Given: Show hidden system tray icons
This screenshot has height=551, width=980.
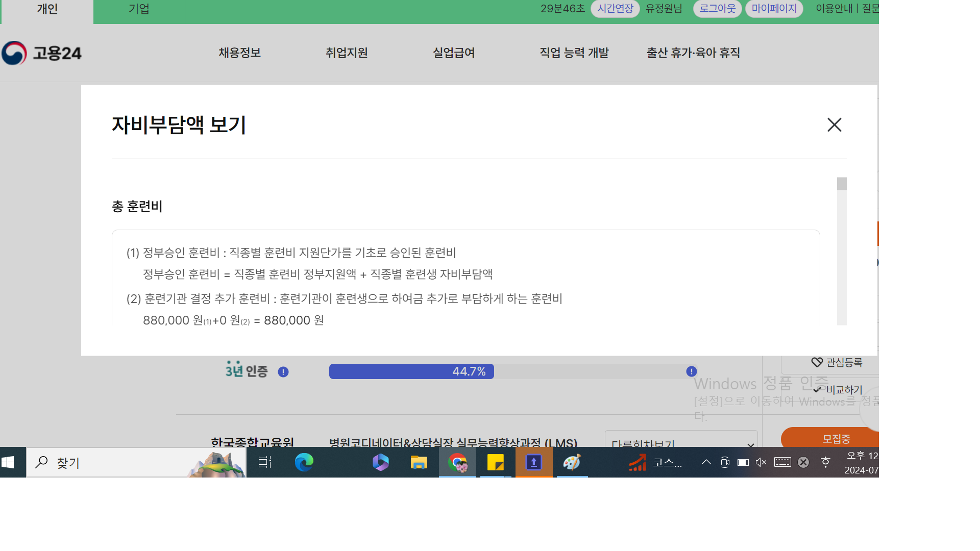Looking at the screenshot, I should point(706,462).
